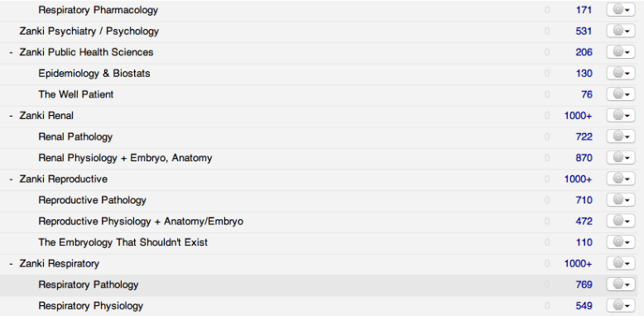Open dropdown arrow beside Zanki Respiratory gear
The image size is (644, 316).
click(627, 264)
